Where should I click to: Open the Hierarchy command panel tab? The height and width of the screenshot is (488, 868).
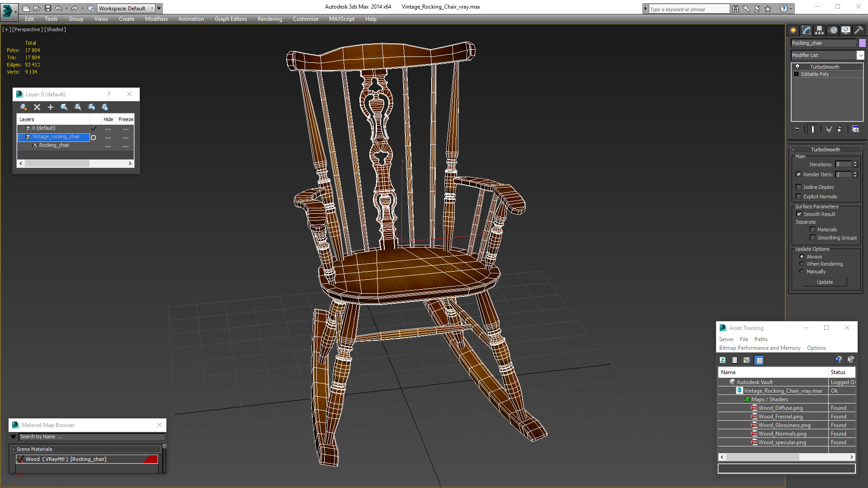820,30
